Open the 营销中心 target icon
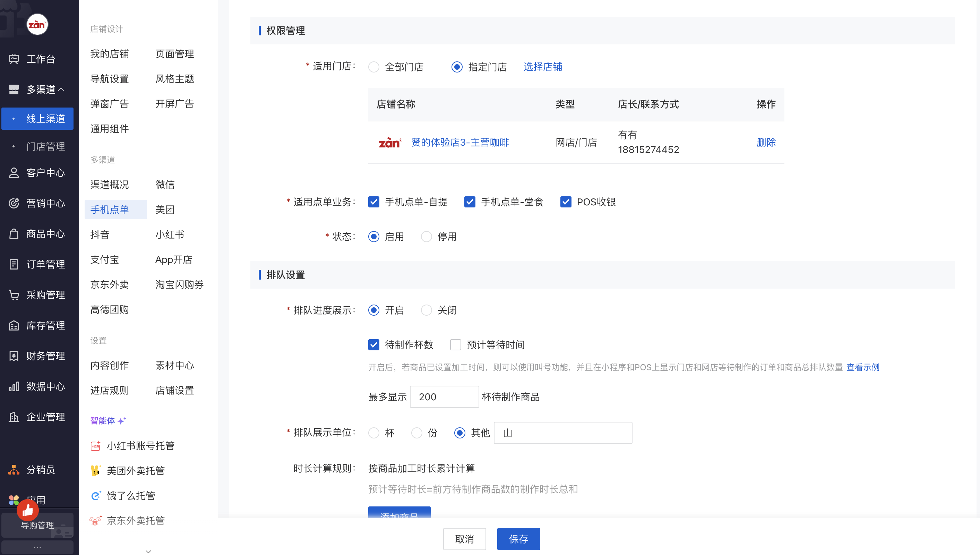 point(14,203)
